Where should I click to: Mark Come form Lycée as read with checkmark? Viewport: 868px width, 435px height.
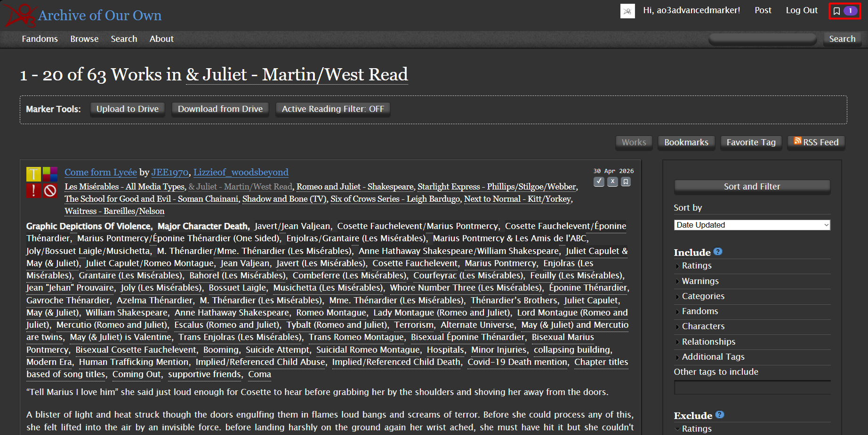tap(599, 182)
